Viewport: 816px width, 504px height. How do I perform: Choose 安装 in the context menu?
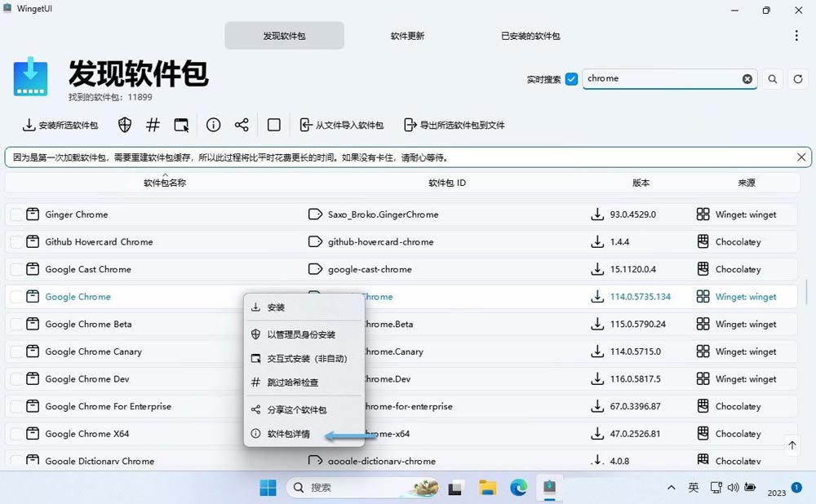coord(304,307)
